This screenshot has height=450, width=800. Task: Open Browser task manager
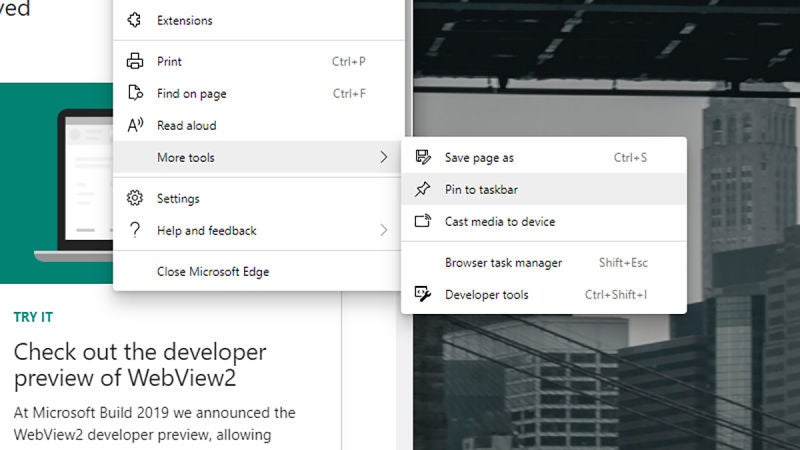point(503,263)
